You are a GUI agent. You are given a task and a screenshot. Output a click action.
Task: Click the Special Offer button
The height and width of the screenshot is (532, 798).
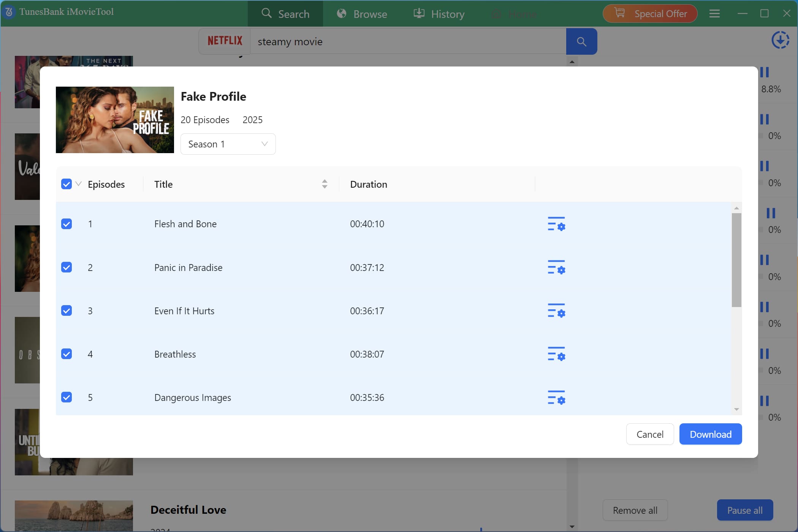tap(650, 14)
